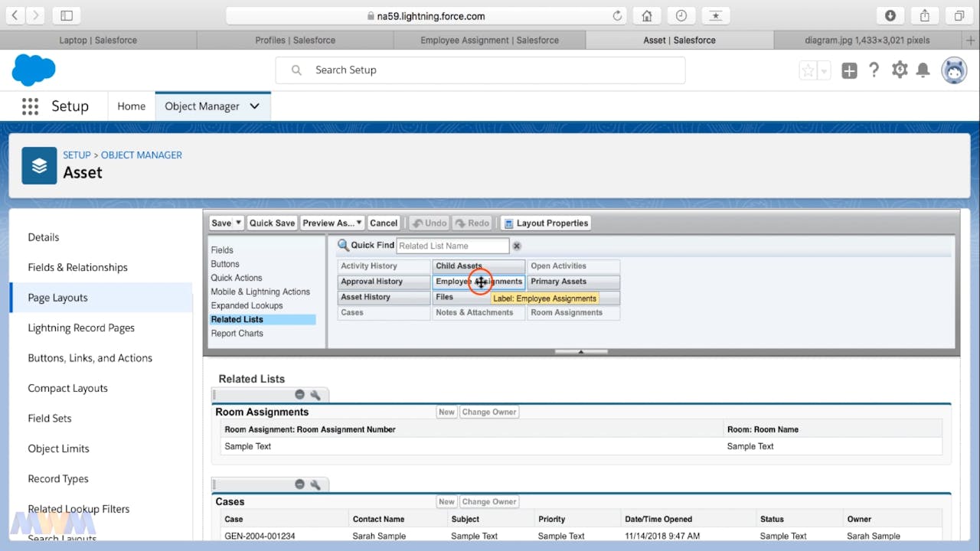Click the favorites star icon
This screenshot has width=980, height=551.
[x=808, y=70]
